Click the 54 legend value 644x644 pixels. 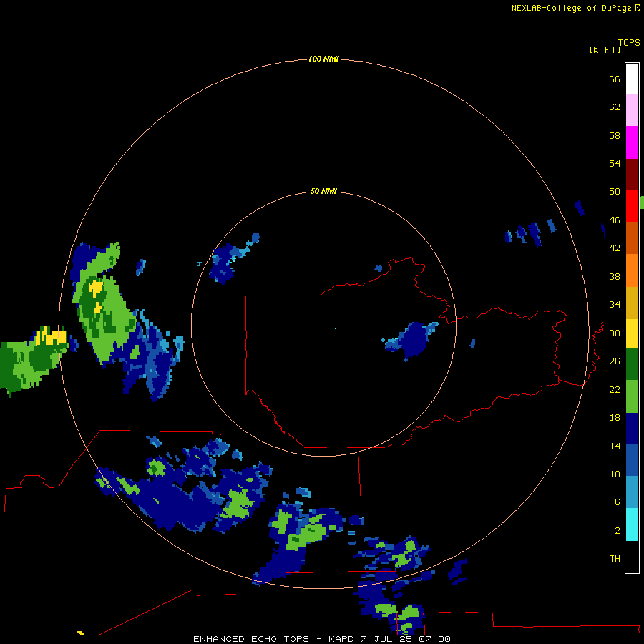(615, 163)
